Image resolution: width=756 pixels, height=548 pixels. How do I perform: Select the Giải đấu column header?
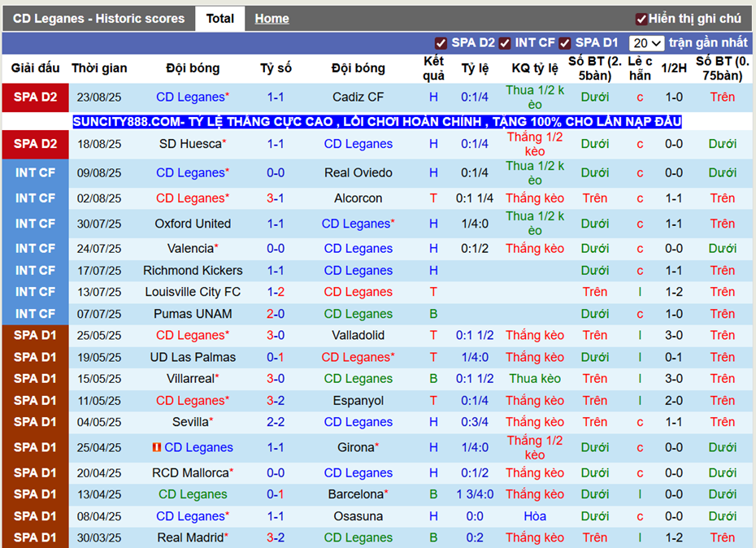(x=36, y=68)
